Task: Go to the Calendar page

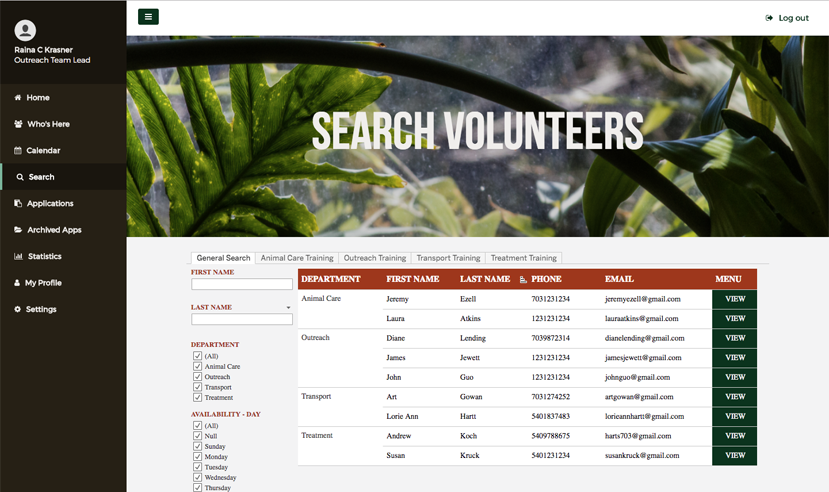Action: coord(43,151)
